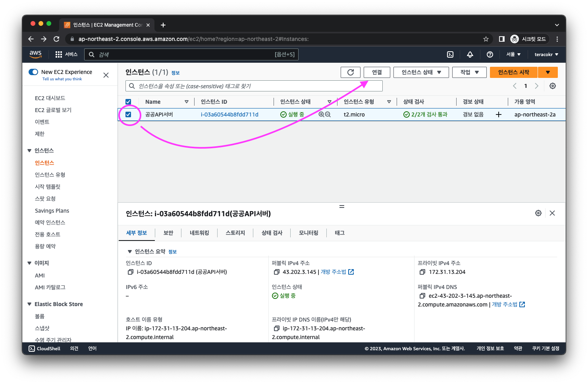The image size is (588, 384).
Task: Go to next page of instances
Action: pos(536,86)
